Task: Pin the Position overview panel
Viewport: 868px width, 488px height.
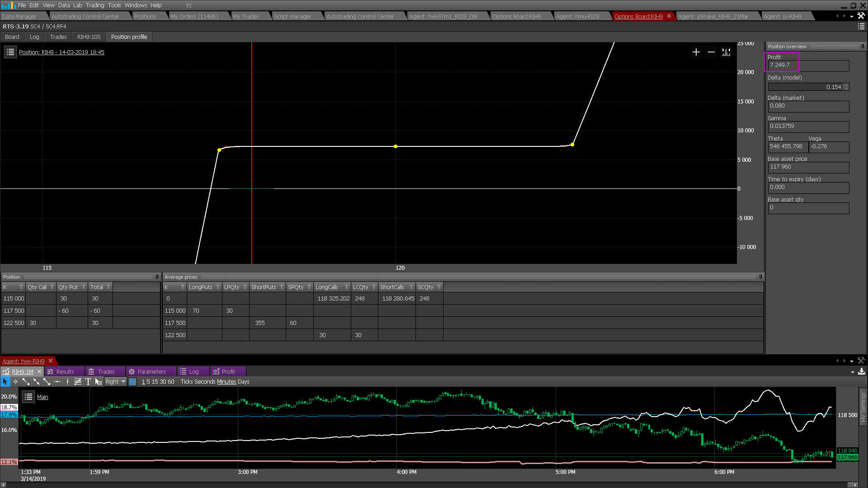Action: 863,47
